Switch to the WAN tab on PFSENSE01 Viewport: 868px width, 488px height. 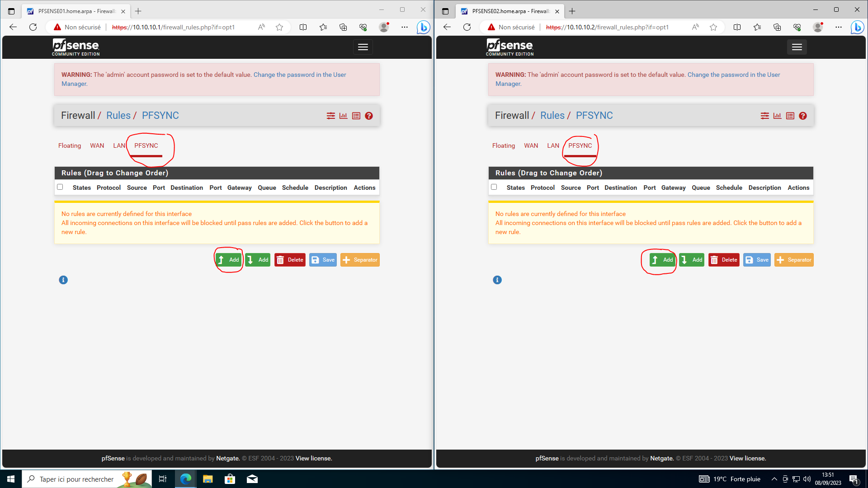coord(97,145)
